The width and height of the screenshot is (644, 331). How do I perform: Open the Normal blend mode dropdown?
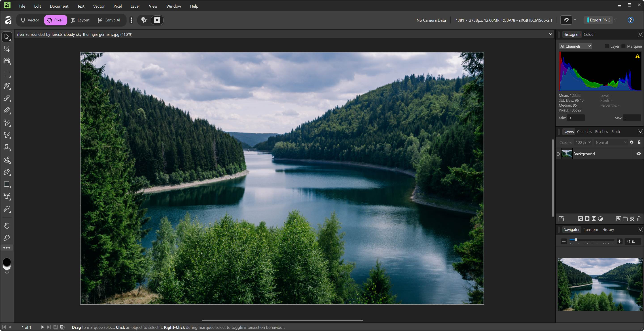(610, 142)
